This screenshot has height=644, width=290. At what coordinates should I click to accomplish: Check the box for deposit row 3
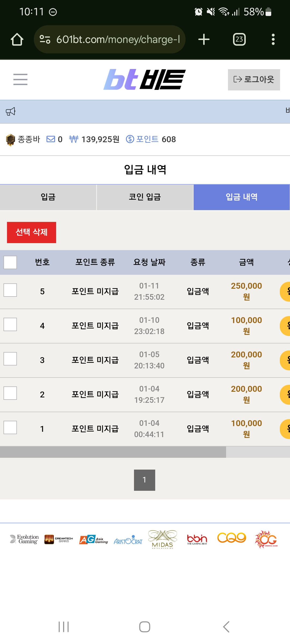tap(10, 359)
